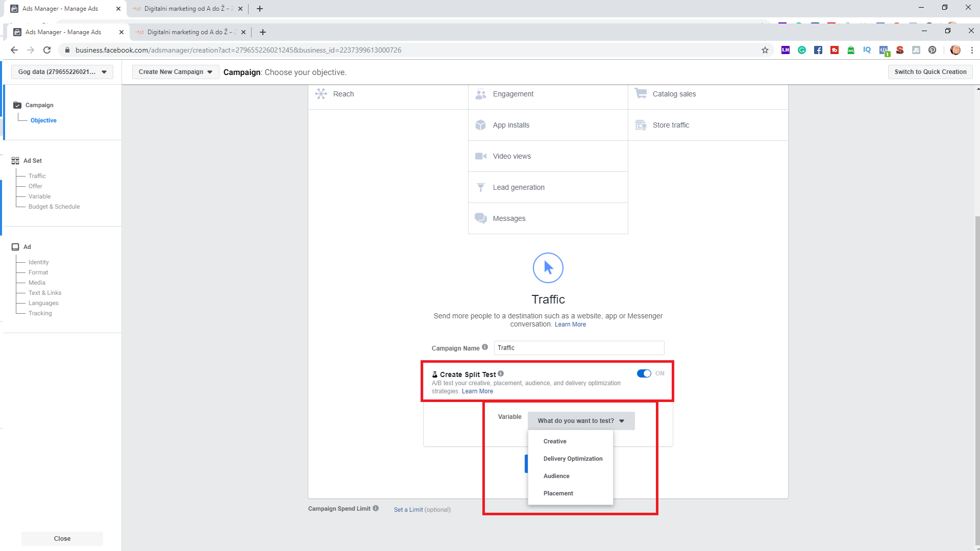Choose the Video views camera icon
Viewport: 980px width, 551px height.
(480, 156)
